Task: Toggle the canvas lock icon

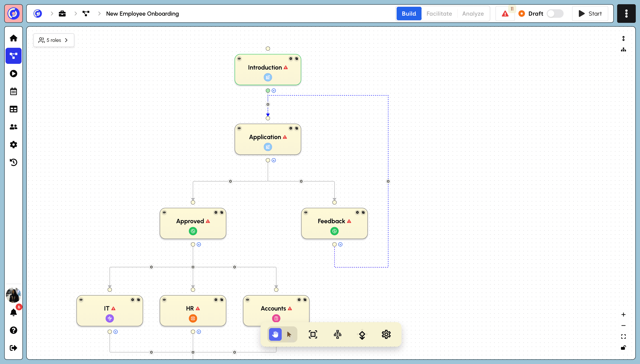Action: click(623, 348)
